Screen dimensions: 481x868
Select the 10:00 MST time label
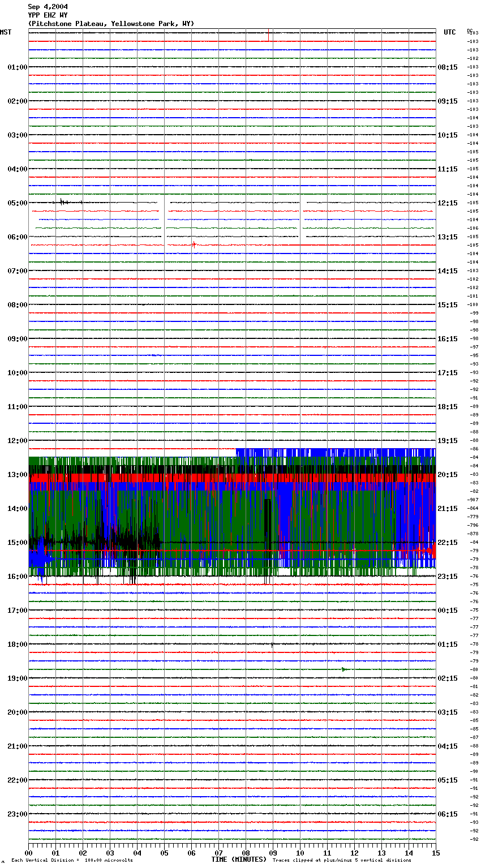[18, 373]
